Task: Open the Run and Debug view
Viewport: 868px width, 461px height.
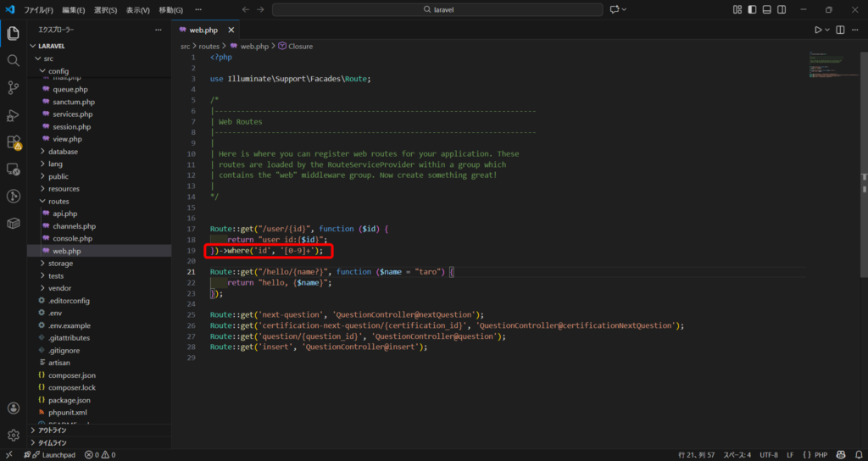Action: (14, 114)
